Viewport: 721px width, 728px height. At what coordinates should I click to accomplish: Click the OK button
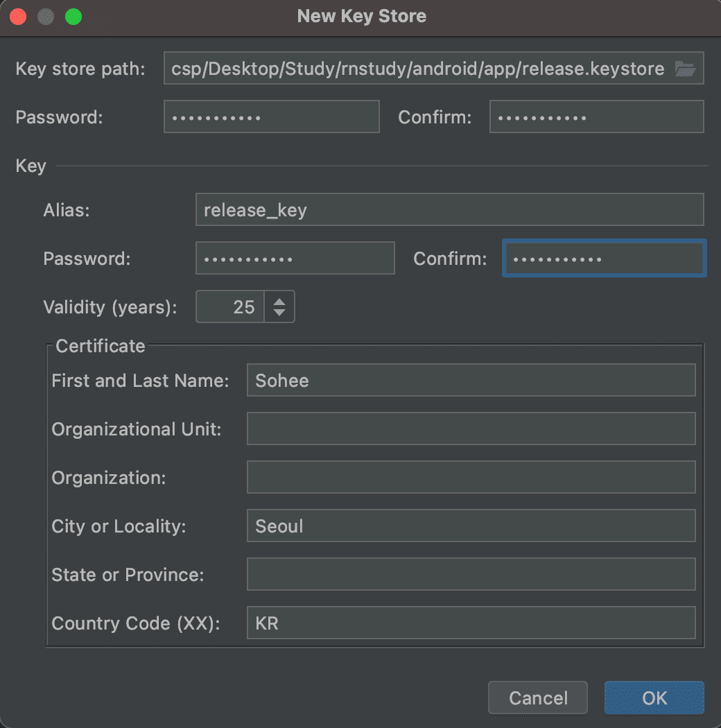(654, 697)
